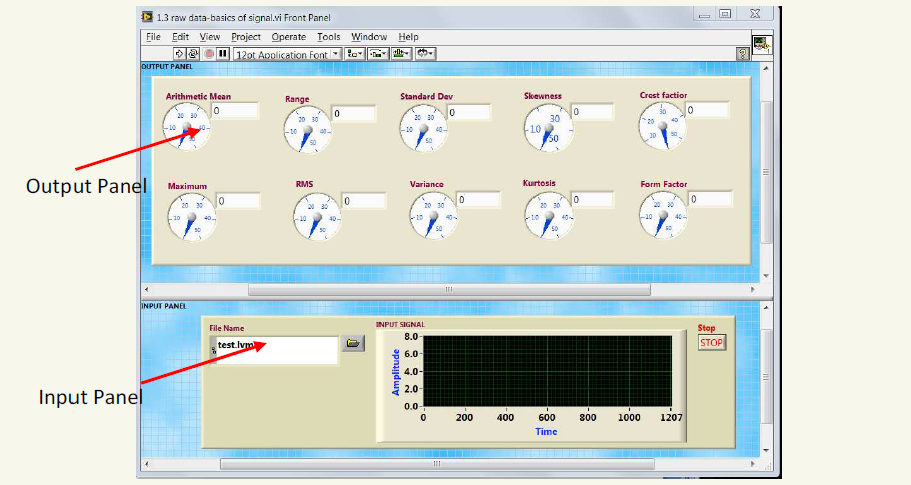Click the Form Factor numeric indicator

[x=710, y=199]
